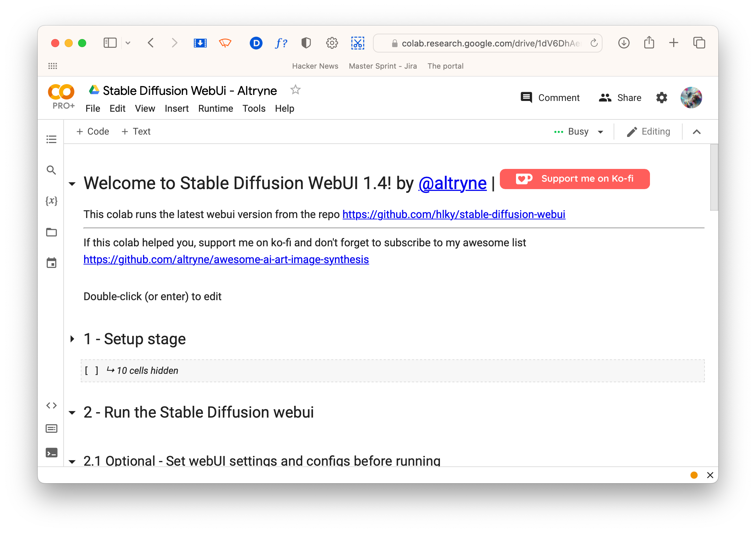The width and height of the screenshot is (756, 533).
Task: Close the bottom status bar with X
Action: pos(710,475)
